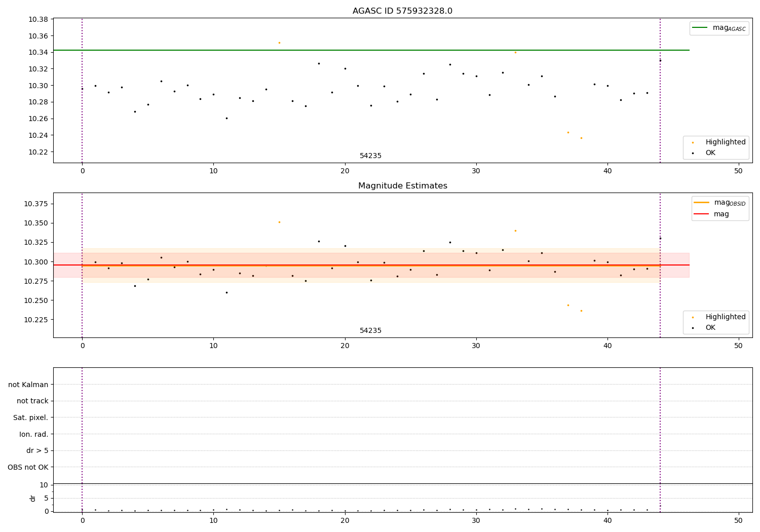Click orange highlighted point at x=15 in top plot
The image size is (760, 532).
pos(279,43)
